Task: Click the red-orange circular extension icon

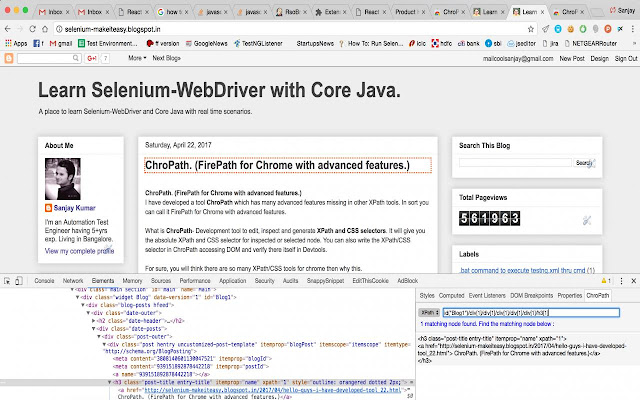Action: (608, 29)
